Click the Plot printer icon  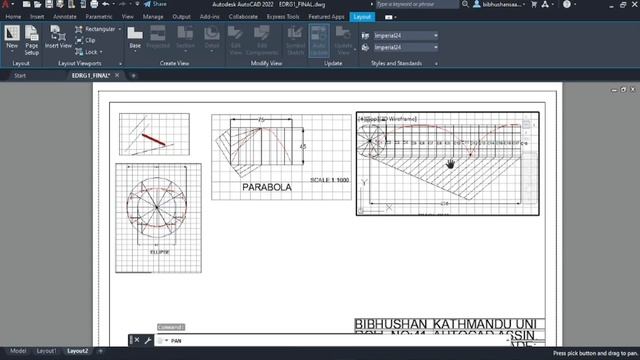pyautogui.click(x=94, y=4)
